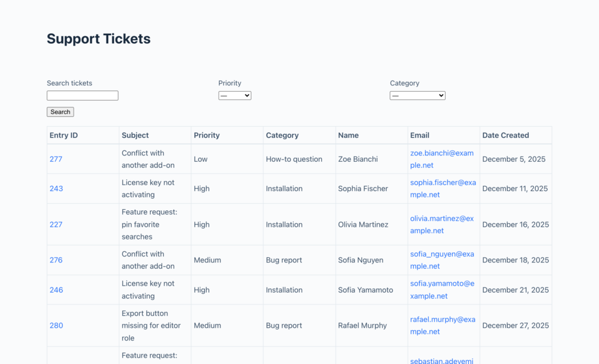This screenshot has width=599, height=364.
Task: Click sofia_nguyen@example.net email link
Action: coord(442,260)
